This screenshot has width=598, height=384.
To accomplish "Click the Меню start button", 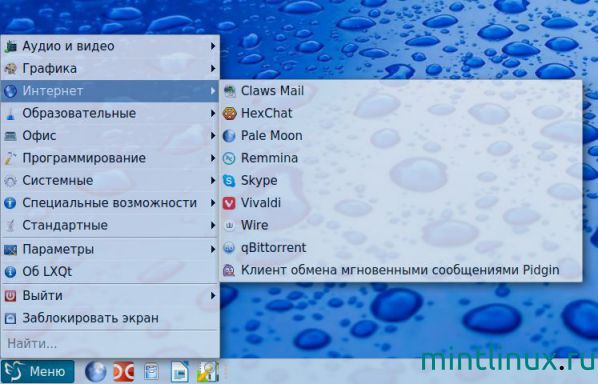I will tap(38, 371).
